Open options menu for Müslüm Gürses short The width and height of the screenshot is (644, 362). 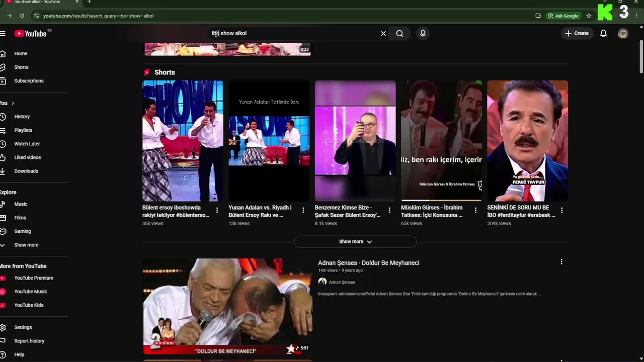(475, 210)
